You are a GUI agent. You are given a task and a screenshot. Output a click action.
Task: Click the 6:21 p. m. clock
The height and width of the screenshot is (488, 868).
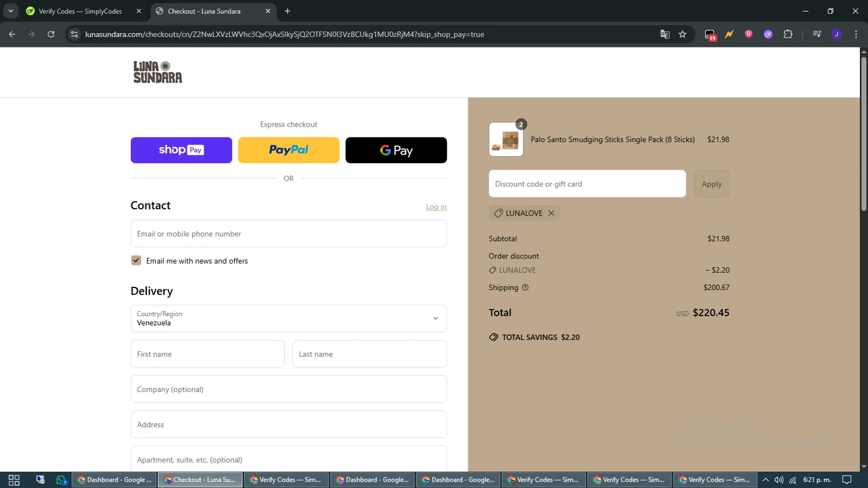pyautogui.click(x=817, y=480)
